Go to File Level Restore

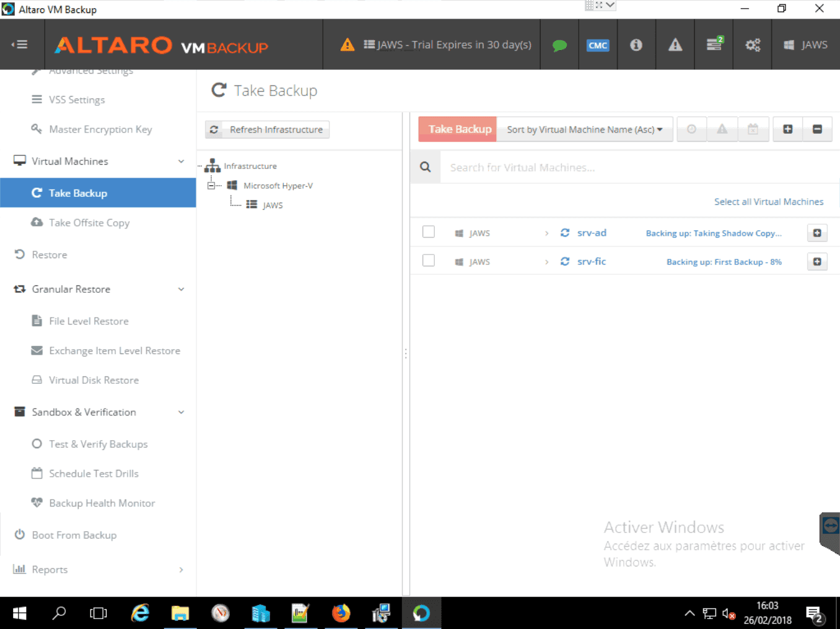[89, 321]
